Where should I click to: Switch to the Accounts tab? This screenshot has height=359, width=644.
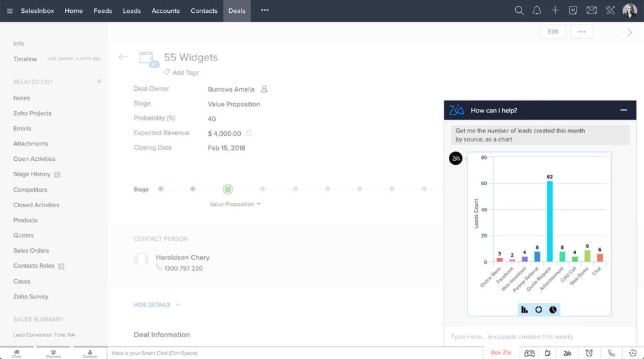pos(166,11)
